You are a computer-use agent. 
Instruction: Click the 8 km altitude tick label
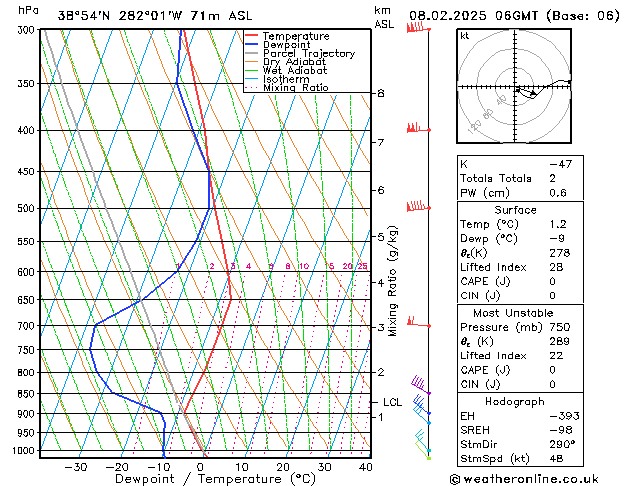point(381,93)
